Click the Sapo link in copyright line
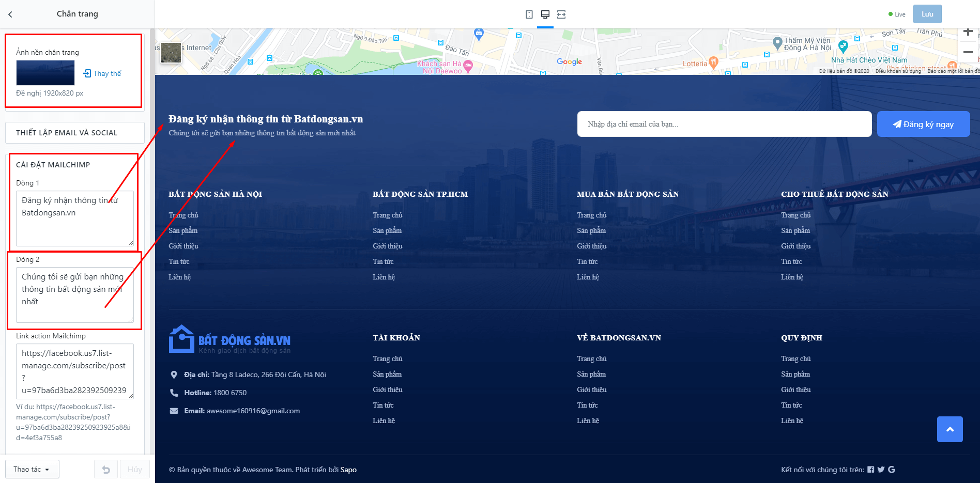The width and height of the screenshot is (980, 483). point(348,470)
